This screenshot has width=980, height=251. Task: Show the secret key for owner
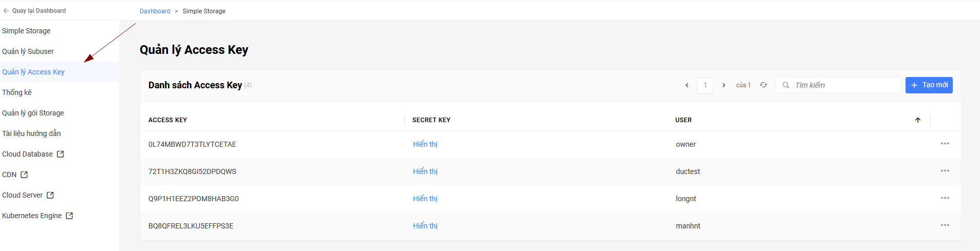[x=425, y=144]
